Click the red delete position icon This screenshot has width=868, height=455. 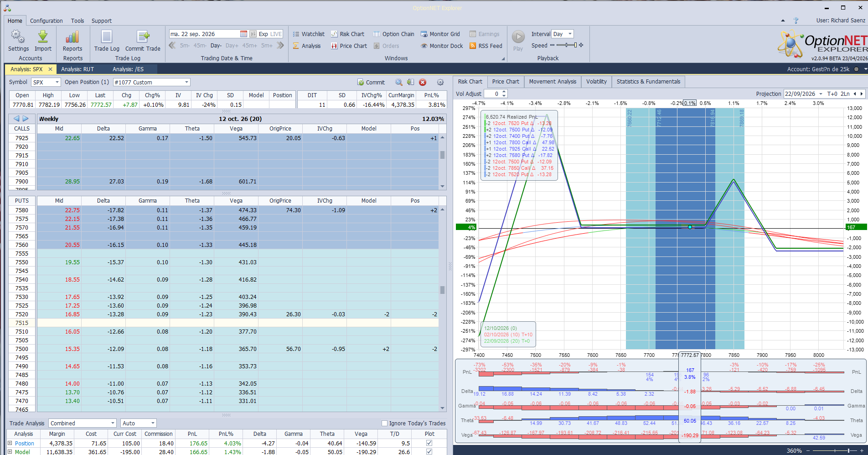[x=423, y=82]
